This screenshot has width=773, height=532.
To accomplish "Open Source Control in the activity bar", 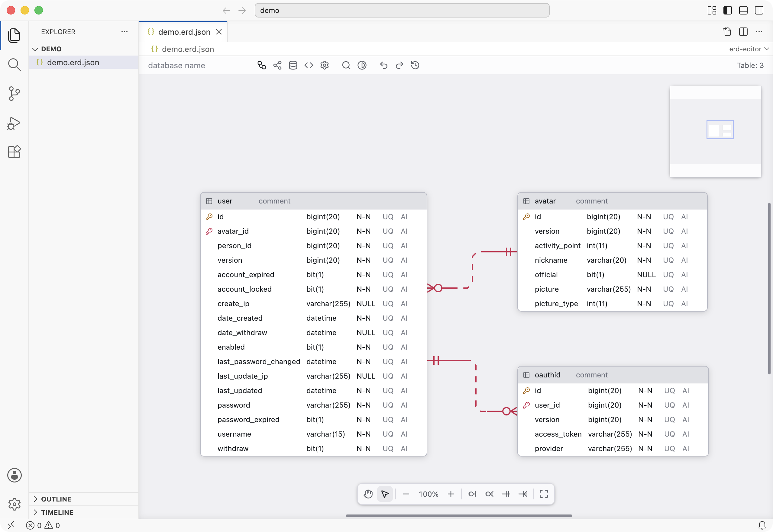I will tap(14, 94).
